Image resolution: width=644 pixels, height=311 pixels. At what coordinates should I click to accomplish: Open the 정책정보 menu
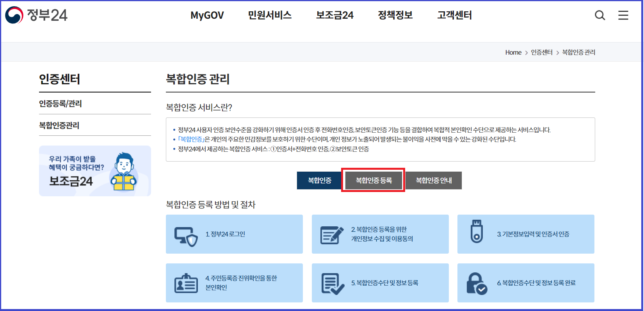395,15
